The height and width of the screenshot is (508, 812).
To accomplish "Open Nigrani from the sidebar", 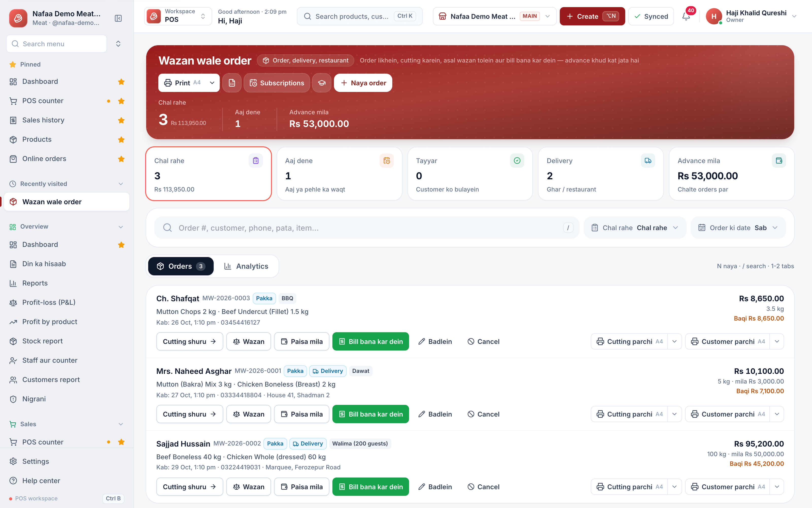I will (67, 399).
